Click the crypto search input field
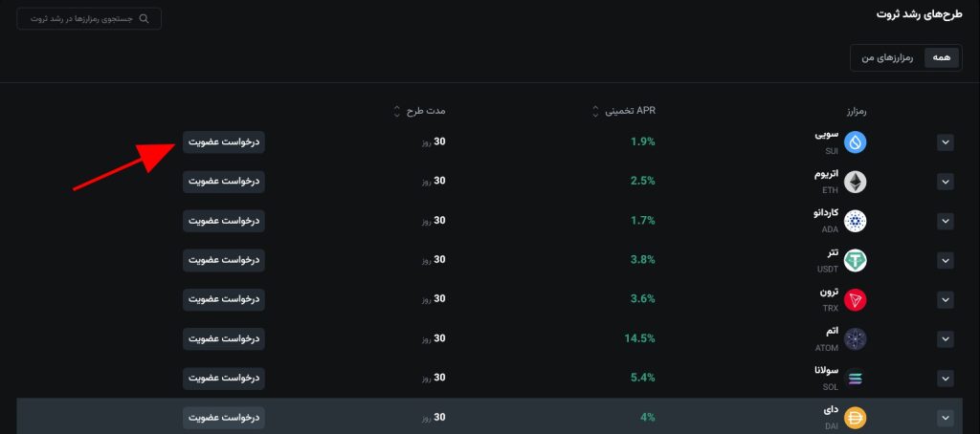Image resolution: width=980 pixels, height=434 pixels. [x=89, y=18]
